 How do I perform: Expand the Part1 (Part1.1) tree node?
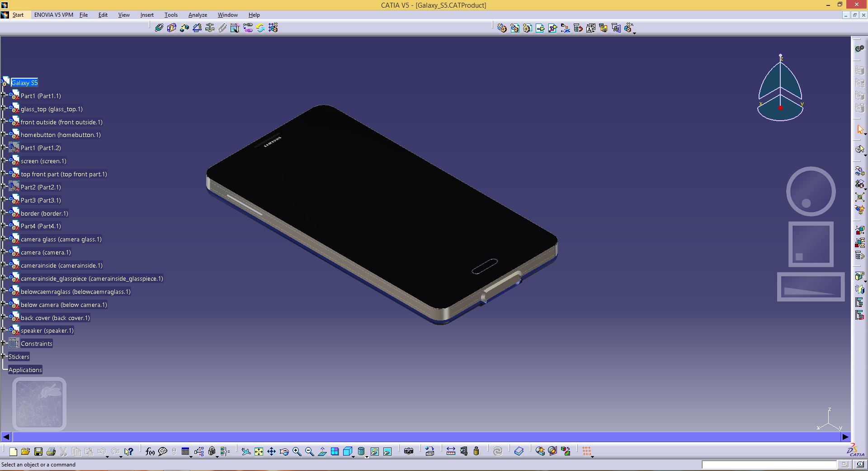coord(3,95)
